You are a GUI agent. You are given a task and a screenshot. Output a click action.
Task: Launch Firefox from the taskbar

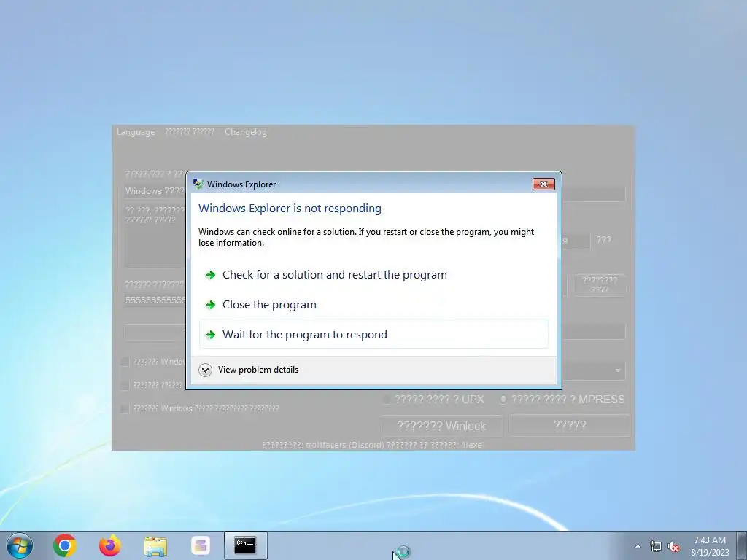pos(110,545)
